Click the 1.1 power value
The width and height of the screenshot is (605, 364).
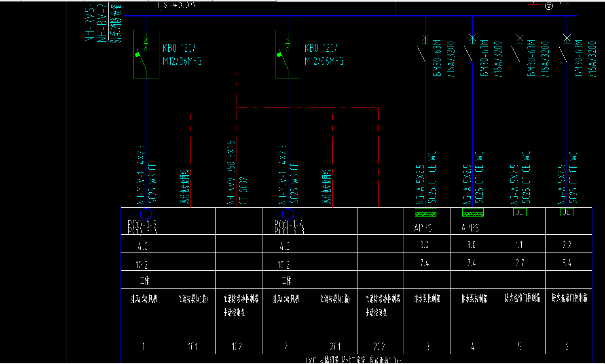pos(519,245)
